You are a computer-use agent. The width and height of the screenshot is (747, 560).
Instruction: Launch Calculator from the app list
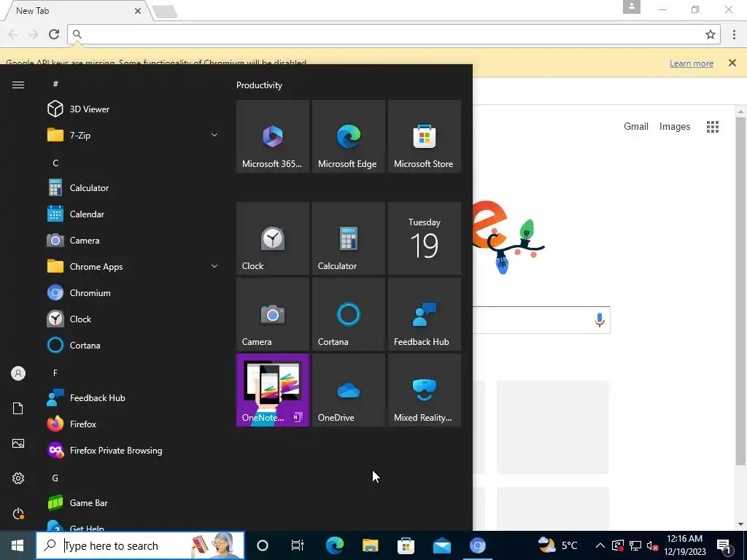(x=133, y=187)
